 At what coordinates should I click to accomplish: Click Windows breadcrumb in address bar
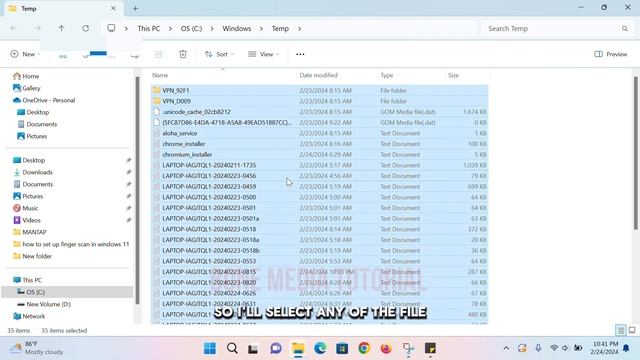(x=237, y=29)
